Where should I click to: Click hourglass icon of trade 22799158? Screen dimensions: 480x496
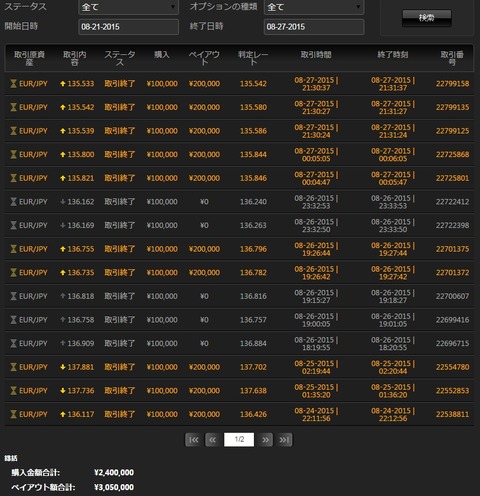click(13, 84)
